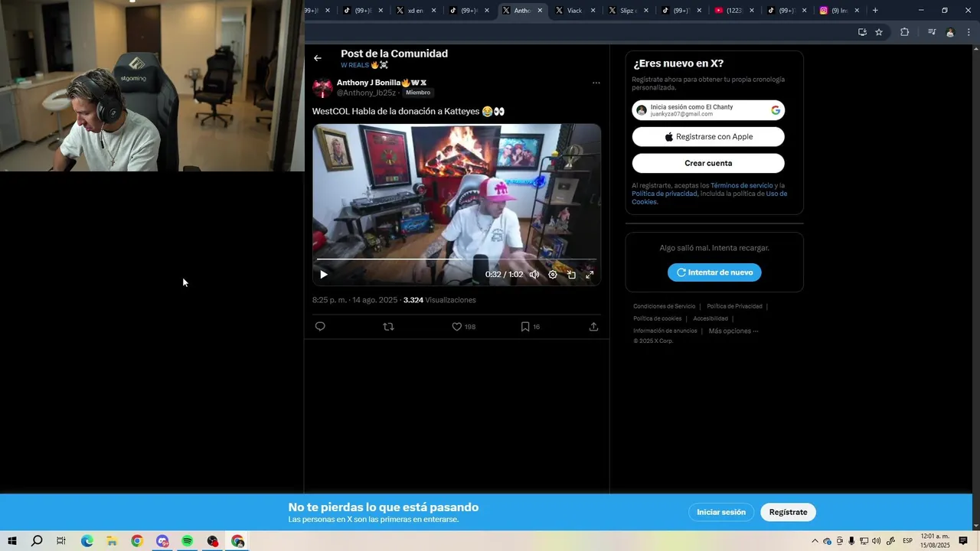980x551 pixels.
Task: Open Windows search on taskbar
Action: pos(37,541)
